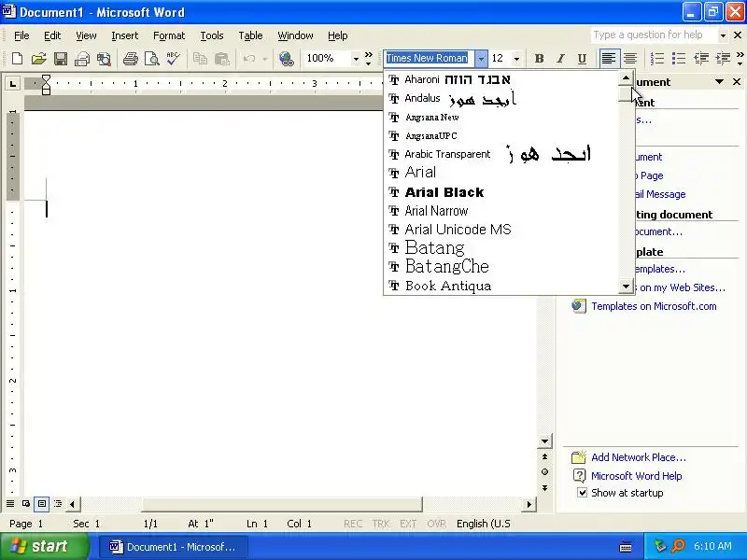Click the Paste clipboard icon
This screenshot has width=747, height=560.
click(x=221, y=59)
